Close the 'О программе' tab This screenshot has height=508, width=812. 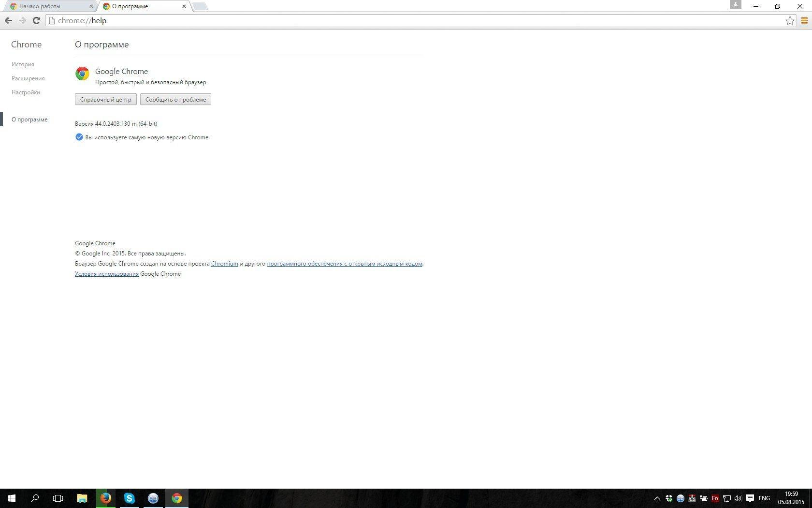pyautogui.click(x=184, y=6)
